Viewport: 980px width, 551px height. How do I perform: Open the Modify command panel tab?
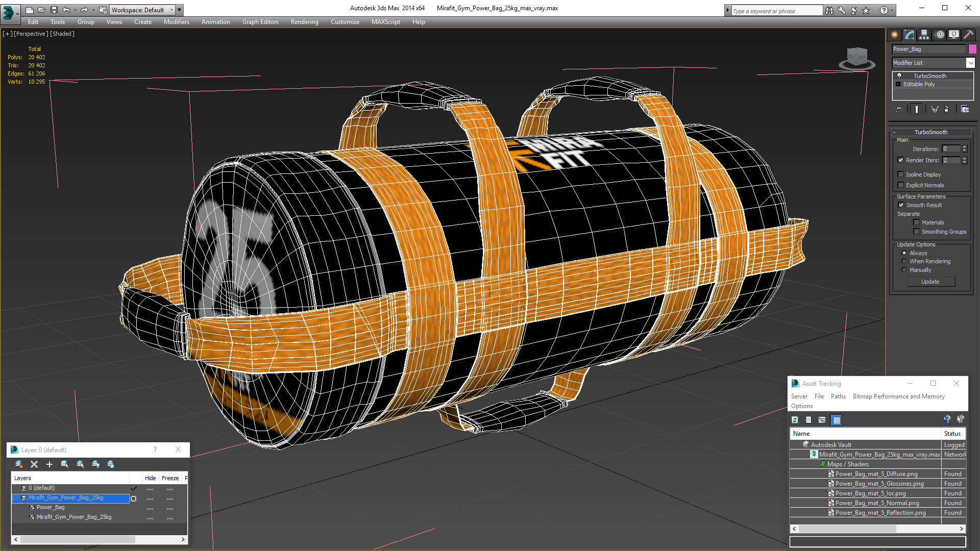(x=910, y=35)
